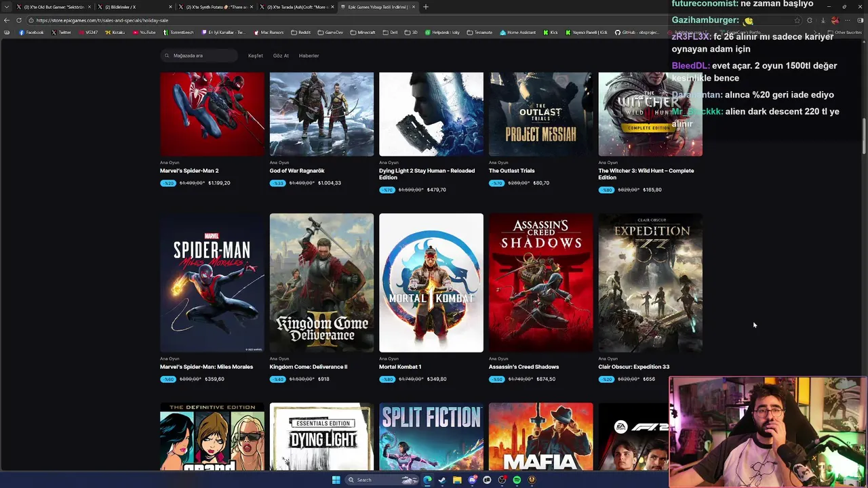This screenshot has height=488, width=868.
Task: Open GameDev bookmarks folder
Action: (x=331, y=33)
